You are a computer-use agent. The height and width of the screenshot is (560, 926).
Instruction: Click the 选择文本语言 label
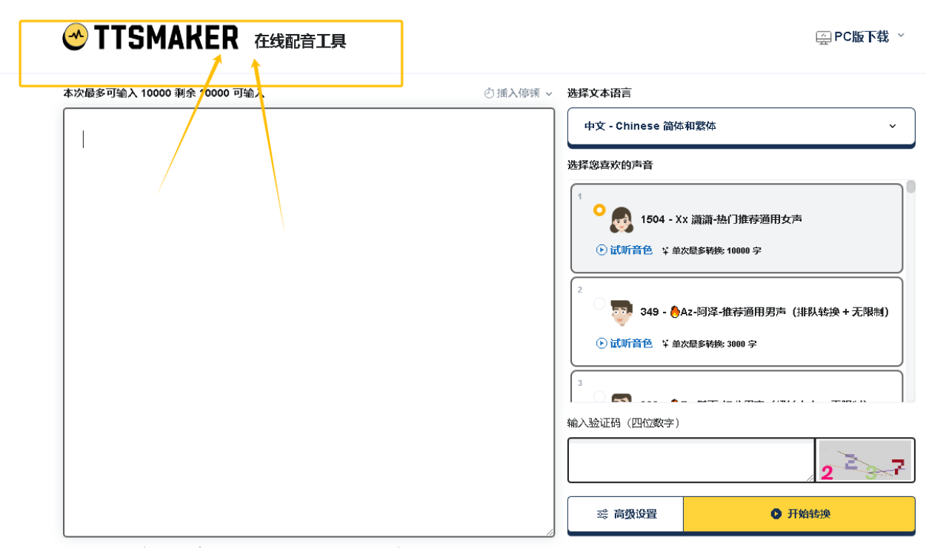pyautogui.click(x=599, y=93)
